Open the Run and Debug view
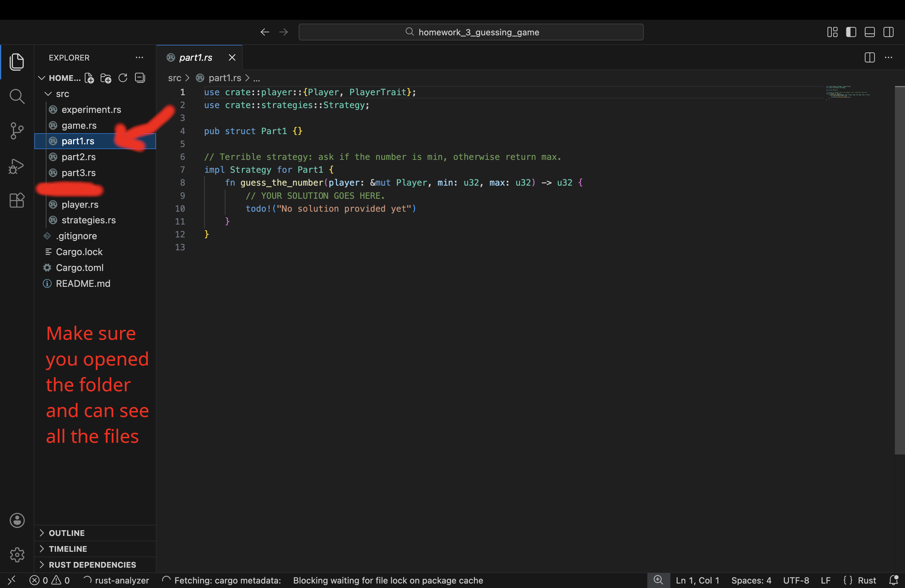This screenshot has width=905, height=588. (17, 166)
